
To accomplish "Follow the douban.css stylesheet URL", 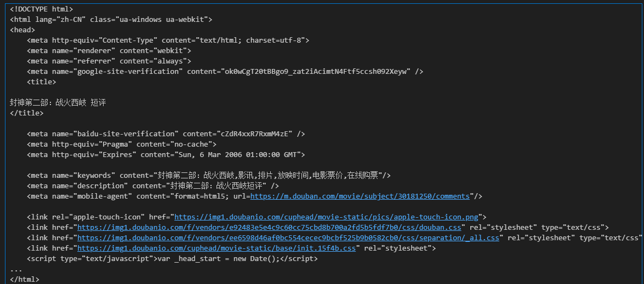I will click(x=270, y=228).
